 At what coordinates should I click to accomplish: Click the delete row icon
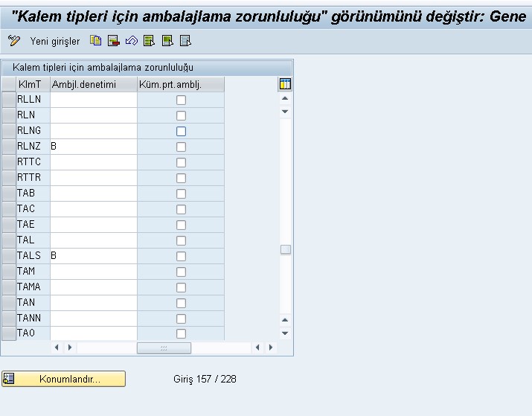114,41
